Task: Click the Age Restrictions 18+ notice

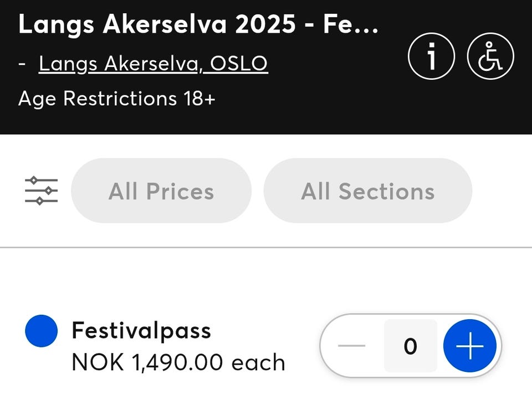Action: (x=116, y=99)
